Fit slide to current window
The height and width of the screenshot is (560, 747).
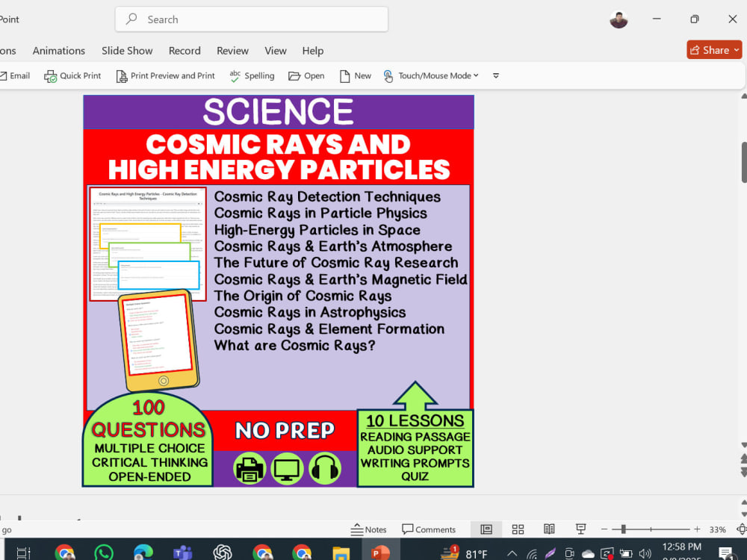pos(741,529)
